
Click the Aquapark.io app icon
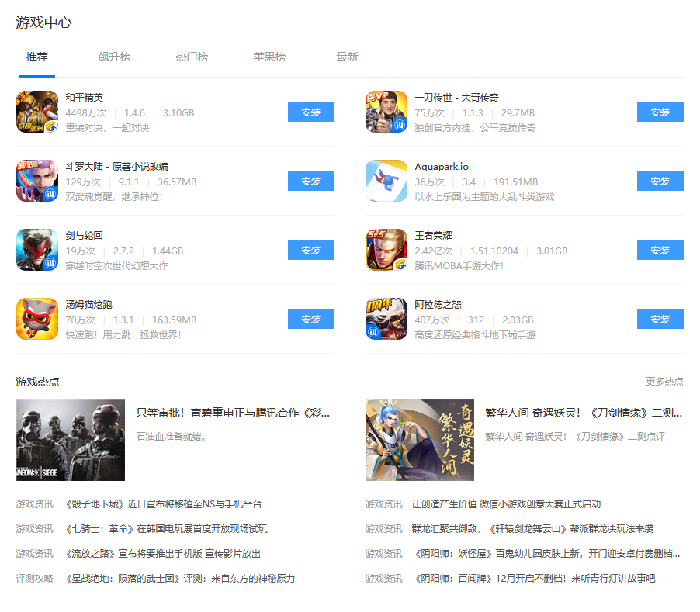point(386,181)
